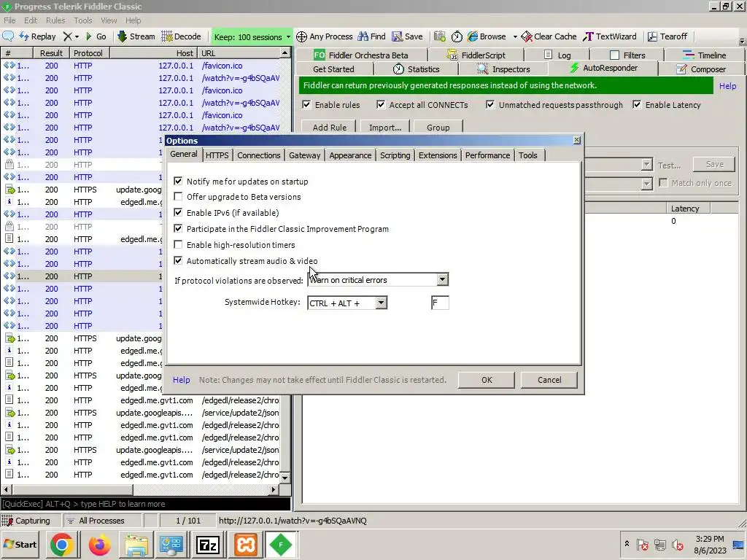Open the HTTPS options tab

pyautogui.click(x=217, y=155)
